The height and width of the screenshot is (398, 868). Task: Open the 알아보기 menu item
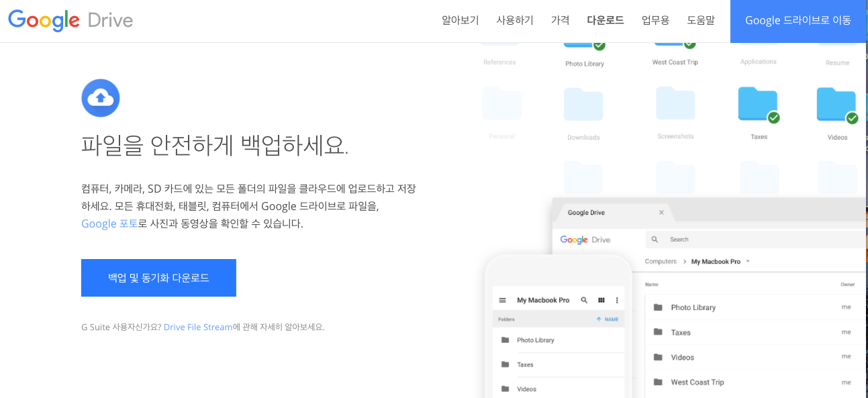[461, 20]
